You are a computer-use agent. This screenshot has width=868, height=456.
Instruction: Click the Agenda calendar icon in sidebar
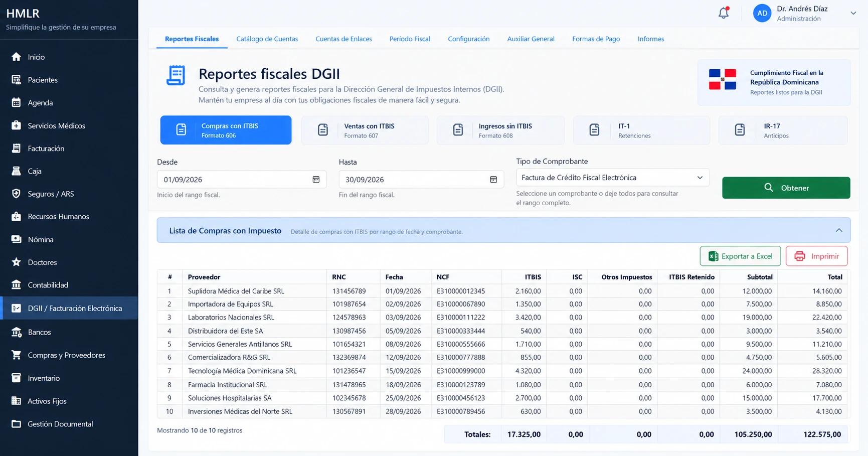pyautogui.click(x=16, y=103)
